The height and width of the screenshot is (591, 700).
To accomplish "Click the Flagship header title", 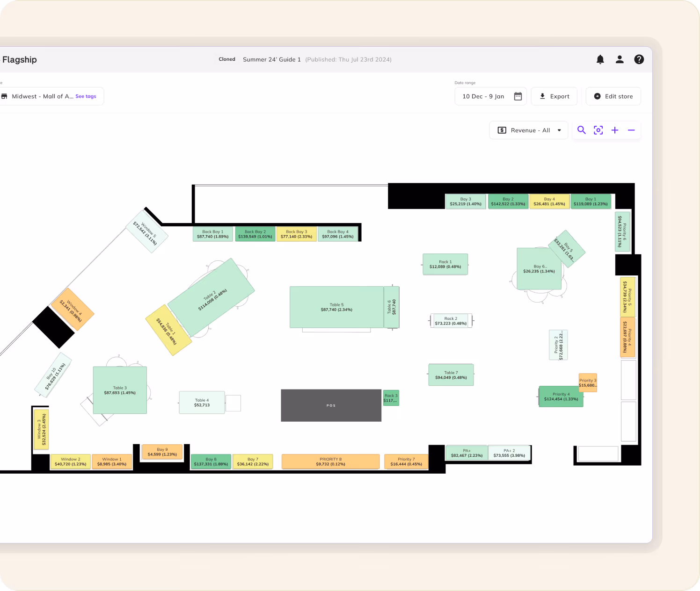I will click(x=19, y=59).
